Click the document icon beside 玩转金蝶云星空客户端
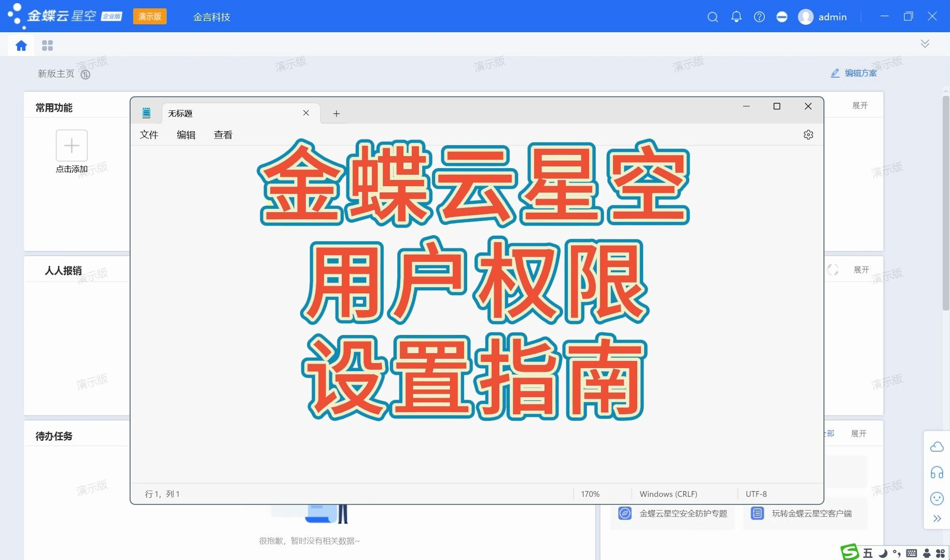 [x=757, y=513]
